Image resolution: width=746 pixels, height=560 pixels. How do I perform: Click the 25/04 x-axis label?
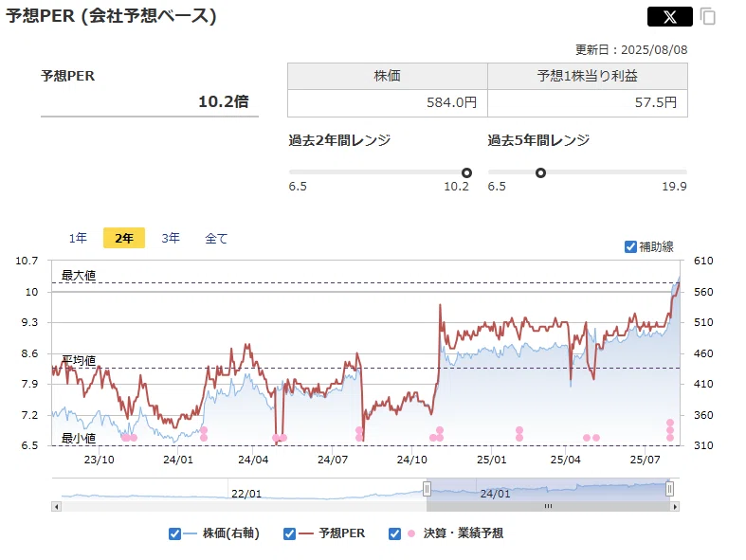coord(566,460)
